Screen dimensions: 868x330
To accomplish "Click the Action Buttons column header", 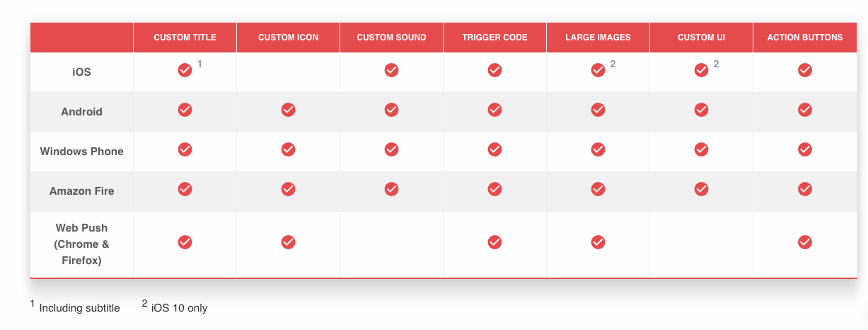I will click(x=805, y=38).
